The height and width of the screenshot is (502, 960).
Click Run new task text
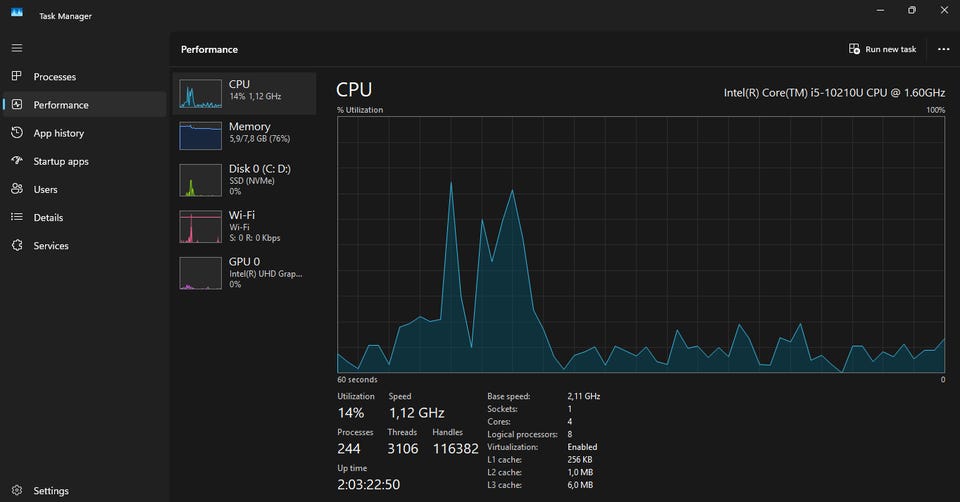point(890,49)
